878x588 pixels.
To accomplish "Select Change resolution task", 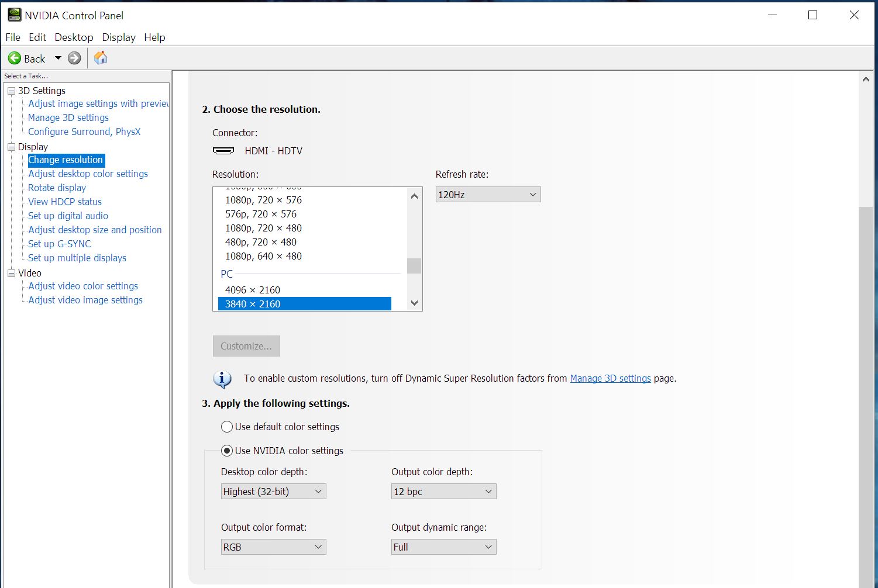I will pos(66,160).
